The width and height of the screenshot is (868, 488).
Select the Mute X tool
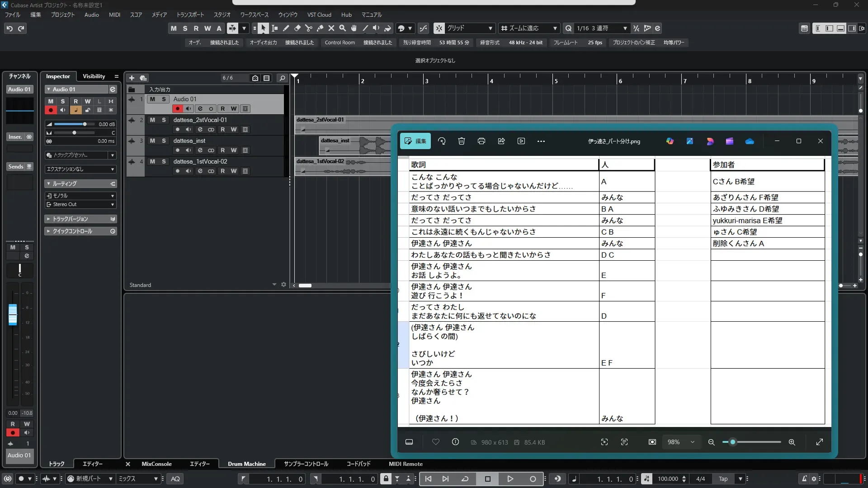click(x=331, y=28)
